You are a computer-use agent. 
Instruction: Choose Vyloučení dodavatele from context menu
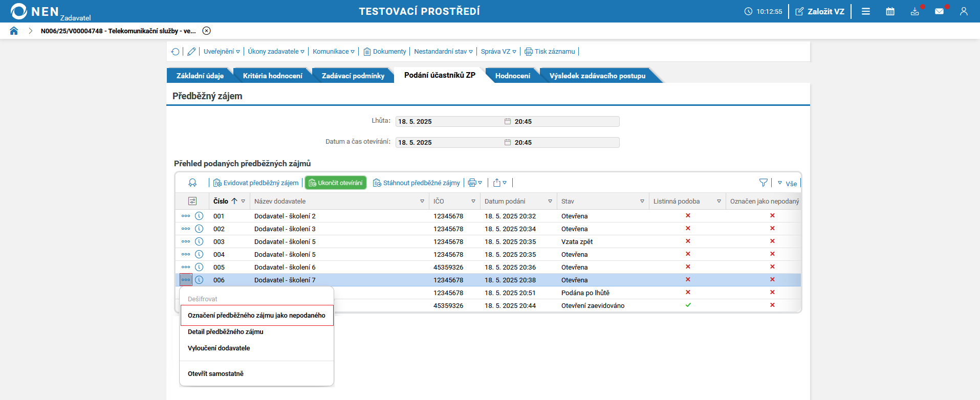point(219,348)
